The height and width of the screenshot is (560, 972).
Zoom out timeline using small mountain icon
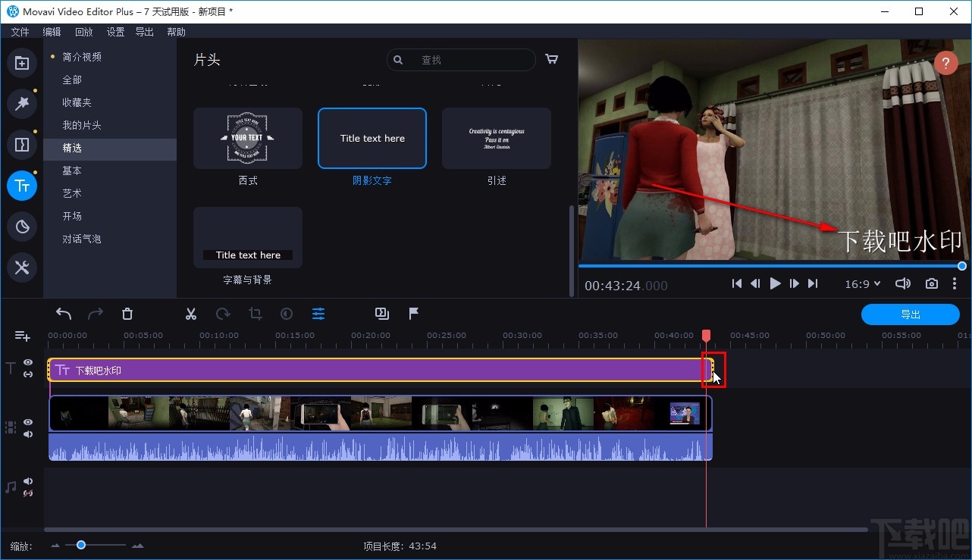click(x=55, y=546)
